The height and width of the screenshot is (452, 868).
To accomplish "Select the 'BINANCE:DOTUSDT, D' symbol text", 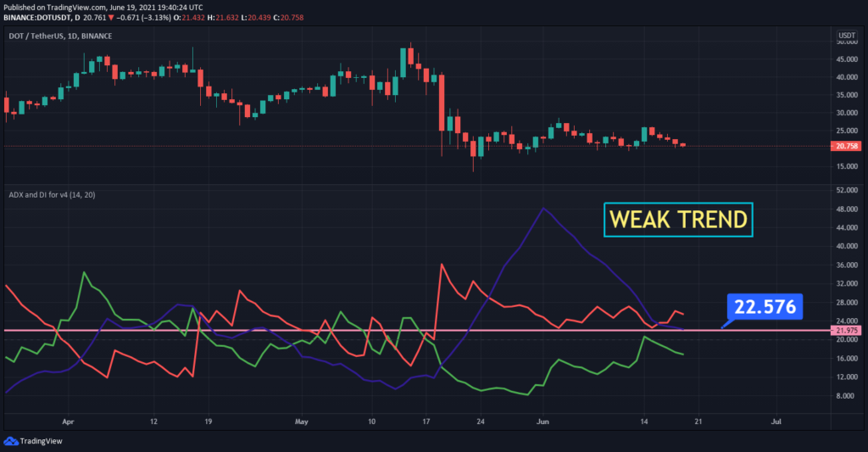I will [x=42, y=18].
